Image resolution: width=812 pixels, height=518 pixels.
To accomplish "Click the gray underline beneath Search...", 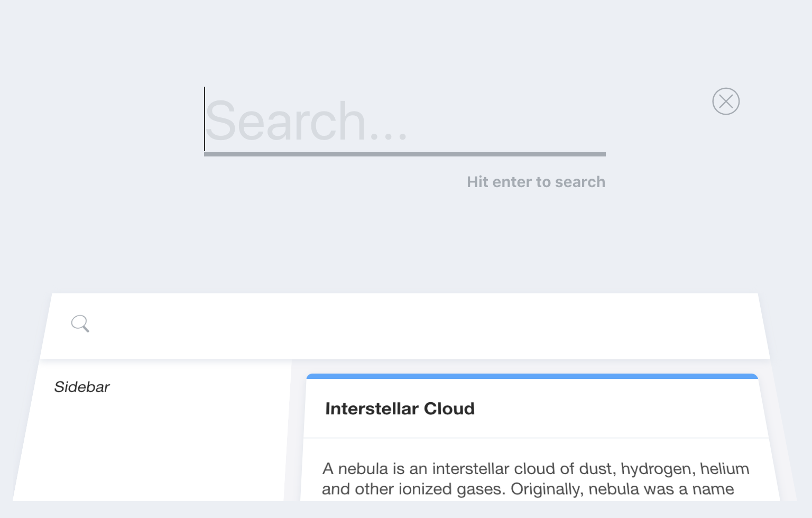I will point(405,154).
